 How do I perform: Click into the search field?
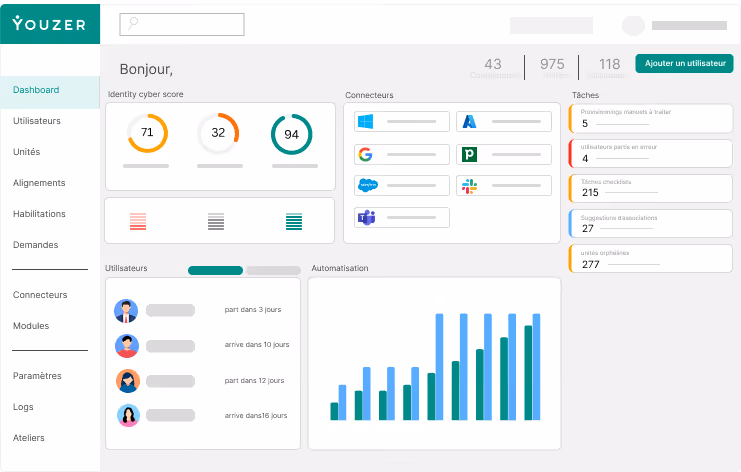(x=182, y=24)
